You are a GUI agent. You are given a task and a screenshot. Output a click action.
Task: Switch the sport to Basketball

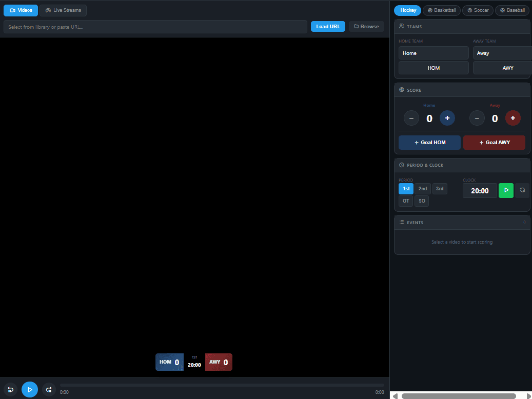point(441,10)
